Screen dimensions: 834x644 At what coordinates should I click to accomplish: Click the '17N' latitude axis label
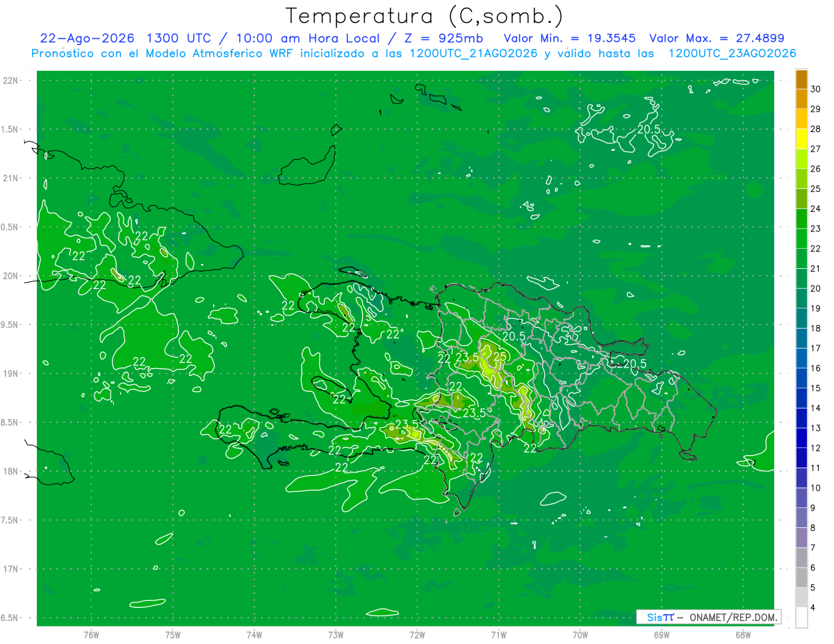click(x=12, y=569)
